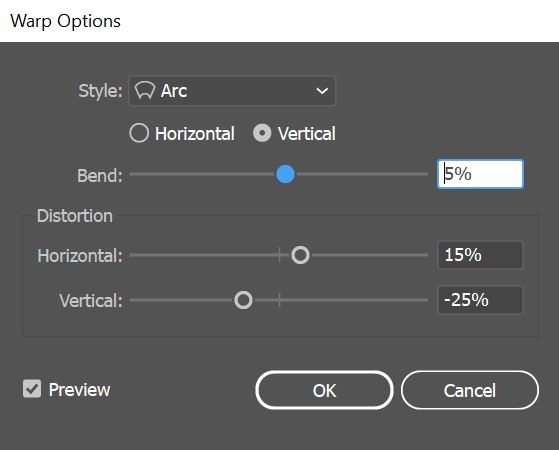Screen dimensions: 559x450
Task: Open the Style dropdown chevron
Action: point(322,91)
